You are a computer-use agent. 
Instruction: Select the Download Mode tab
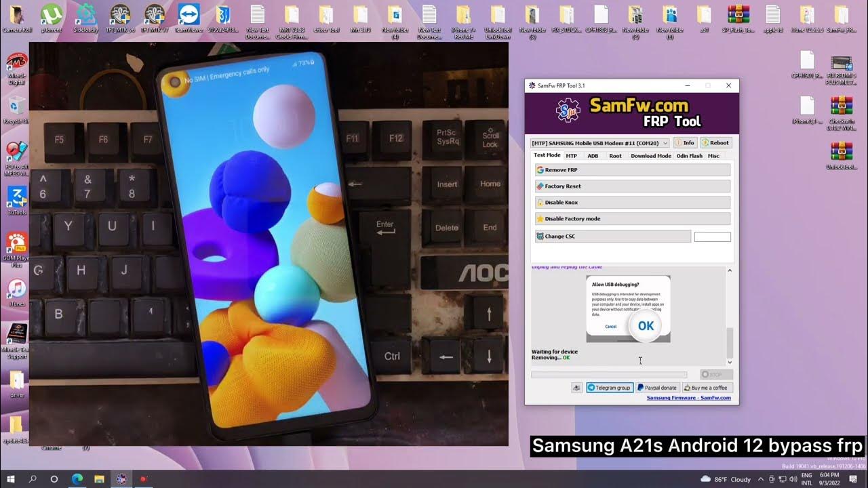coord(651,156)
